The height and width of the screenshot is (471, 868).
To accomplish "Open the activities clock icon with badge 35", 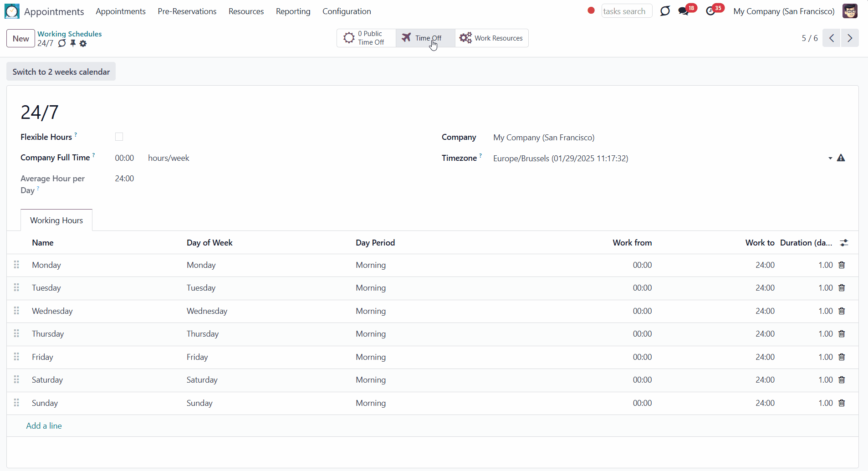I will click(710, 11).
